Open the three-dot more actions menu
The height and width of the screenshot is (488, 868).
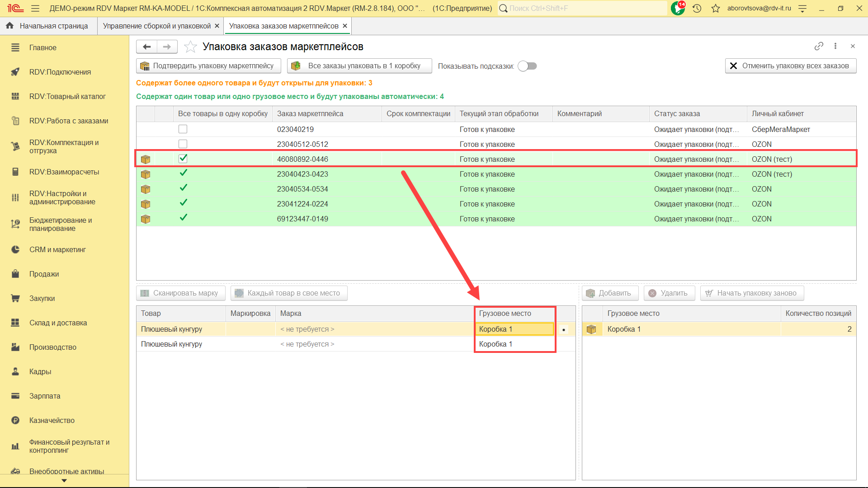(835, 46)
